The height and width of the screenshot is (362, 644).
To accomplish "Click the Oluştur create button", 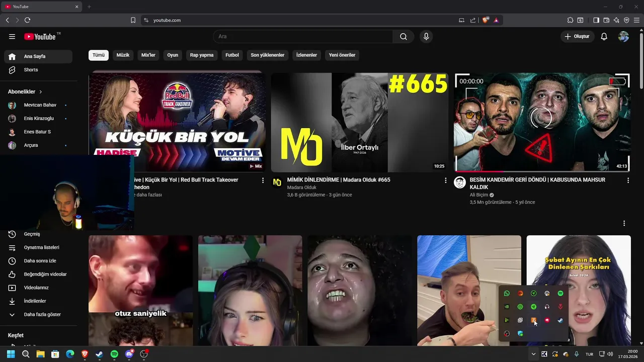I will [577, 37].
